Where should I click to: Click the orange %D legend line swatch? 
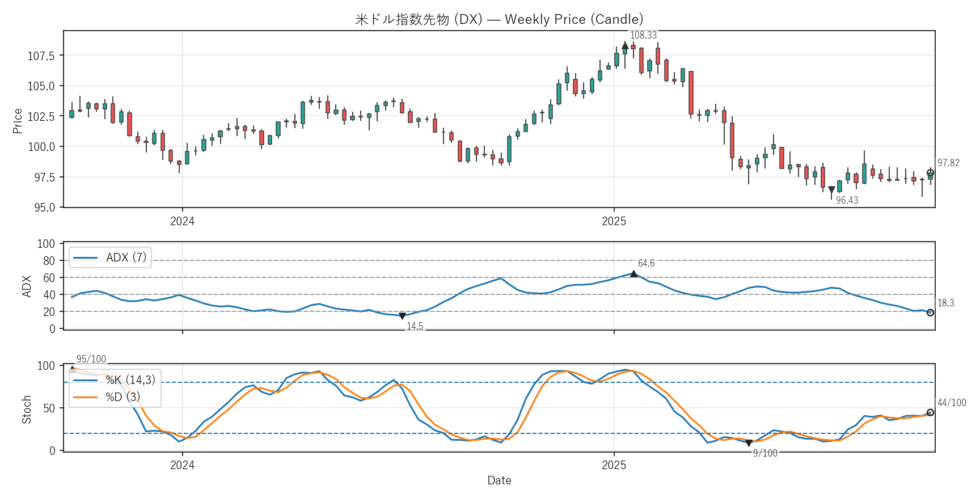coord(85,396)
